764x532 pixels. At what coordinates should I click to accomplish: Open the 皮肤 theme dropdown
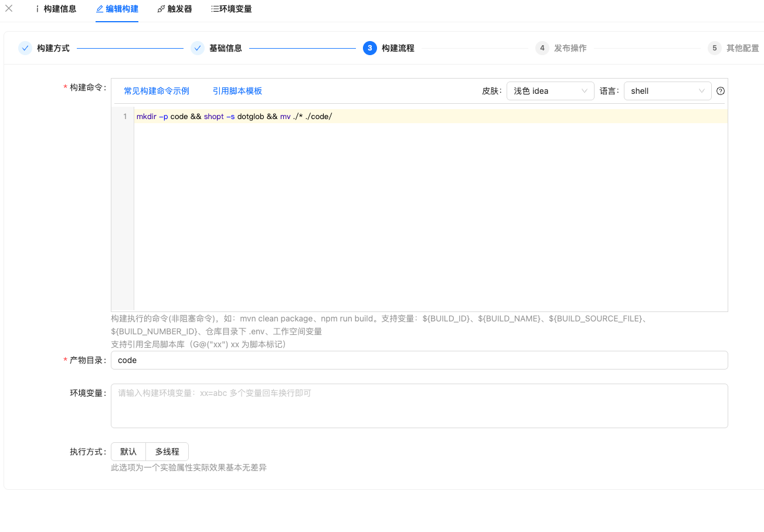tap(550, 91)
